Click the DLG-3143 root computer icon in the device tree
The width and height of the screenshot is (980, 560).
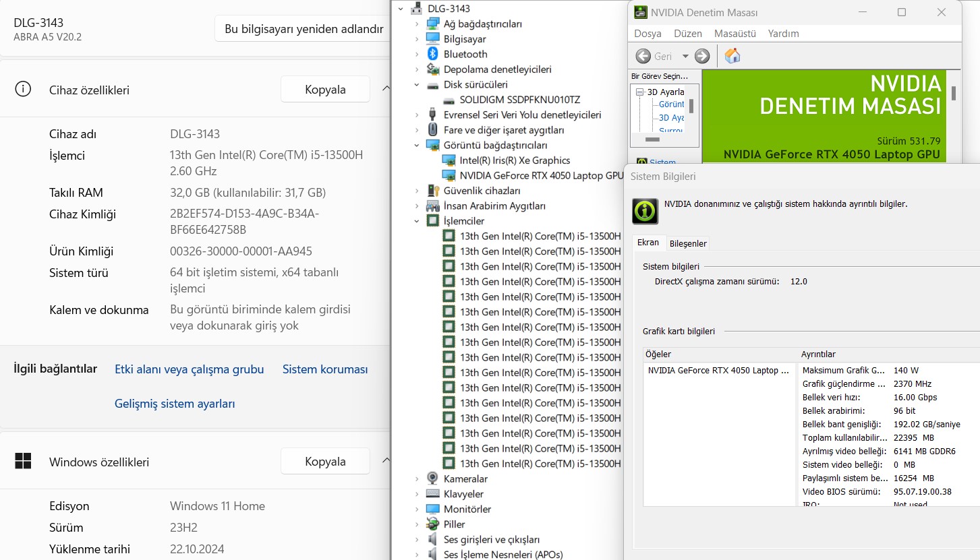pos(417,9)
